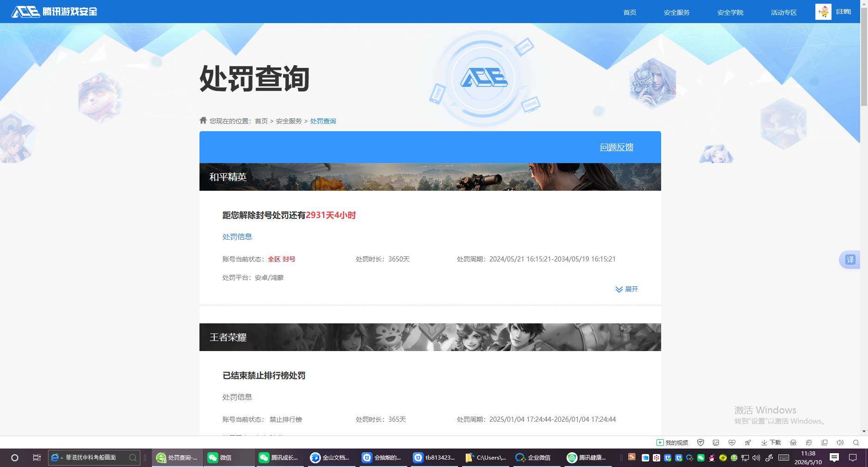Toggle the browser sound speaker icon

840,443
